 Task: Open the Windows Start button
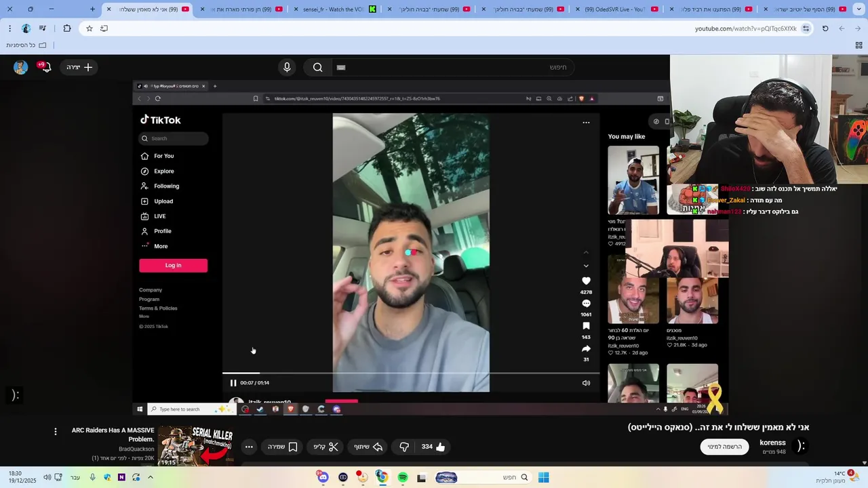[543, 477]
